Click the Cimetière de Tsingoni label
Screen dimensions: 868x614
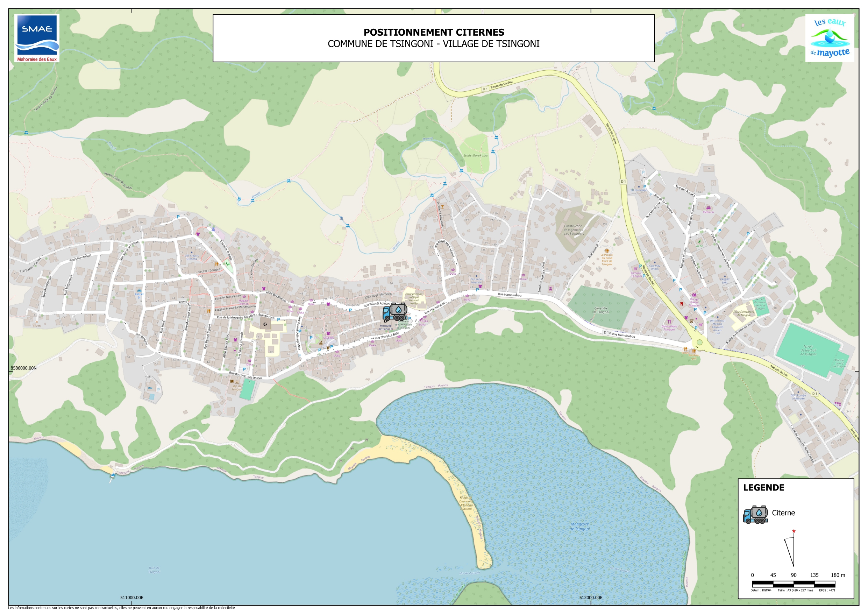pyautogui.click(x=601, y=310)
